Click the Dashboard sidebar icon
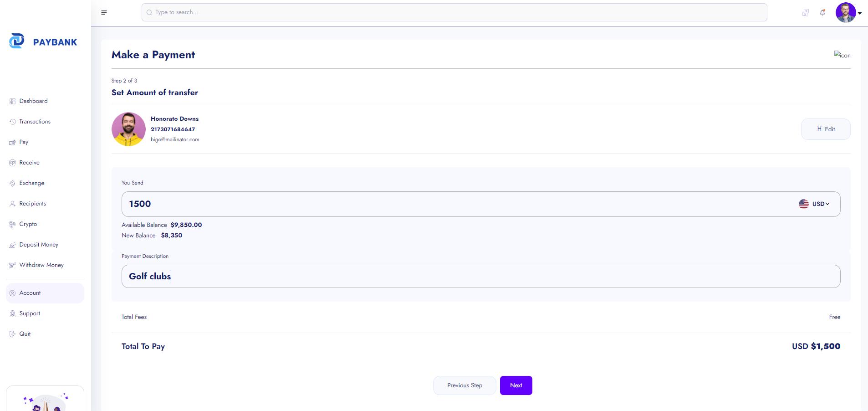This screenshot has width=868, height=411. click(12, 101)
